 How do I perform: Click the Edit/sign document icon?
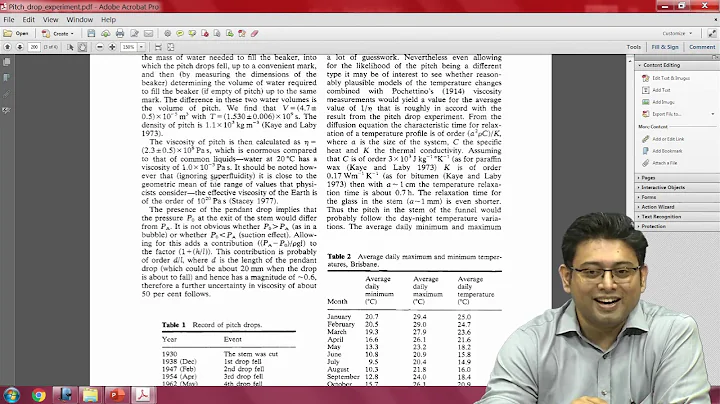pos(134,34)
